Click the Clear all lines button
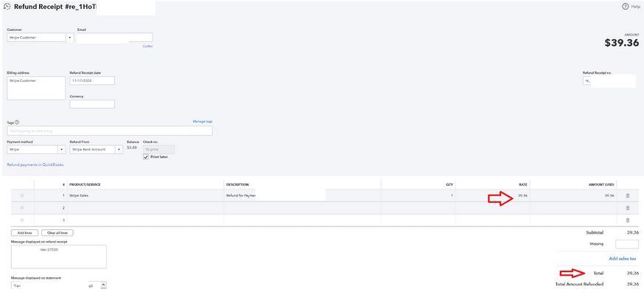This screenshot has width=644, height=292. [57, 233]
